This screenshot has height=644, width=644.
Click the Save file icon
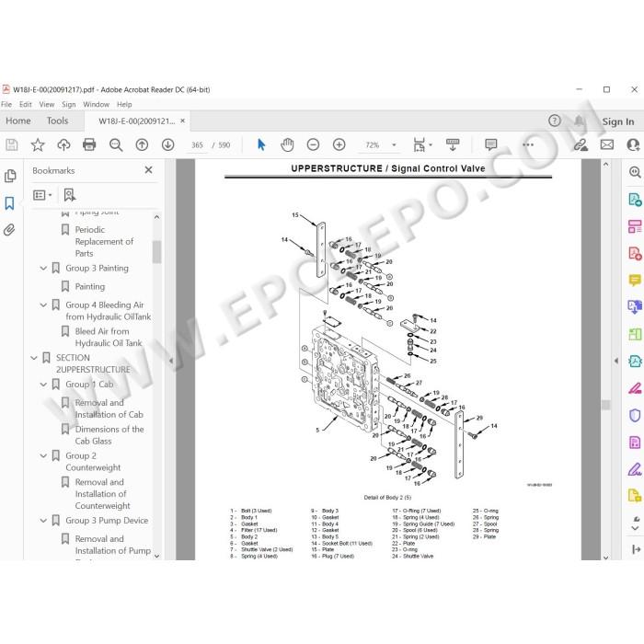click(11, 144)
